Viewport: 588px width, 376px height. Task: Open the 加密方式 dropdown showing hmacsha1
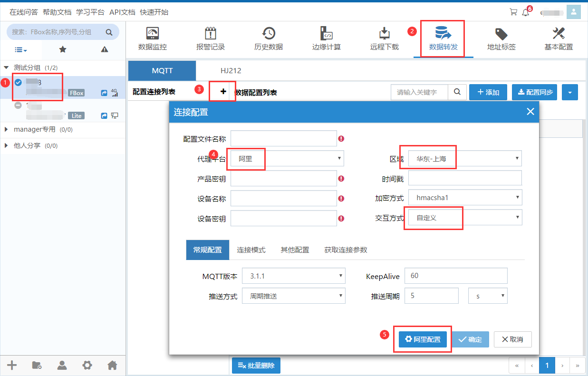(x=465, y=198)
